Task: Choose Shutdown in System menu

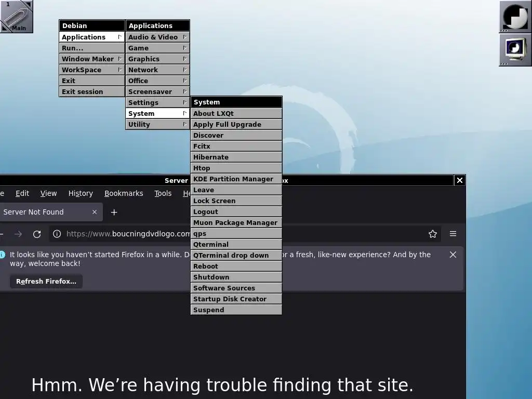Action: click(x=236, y=277)
